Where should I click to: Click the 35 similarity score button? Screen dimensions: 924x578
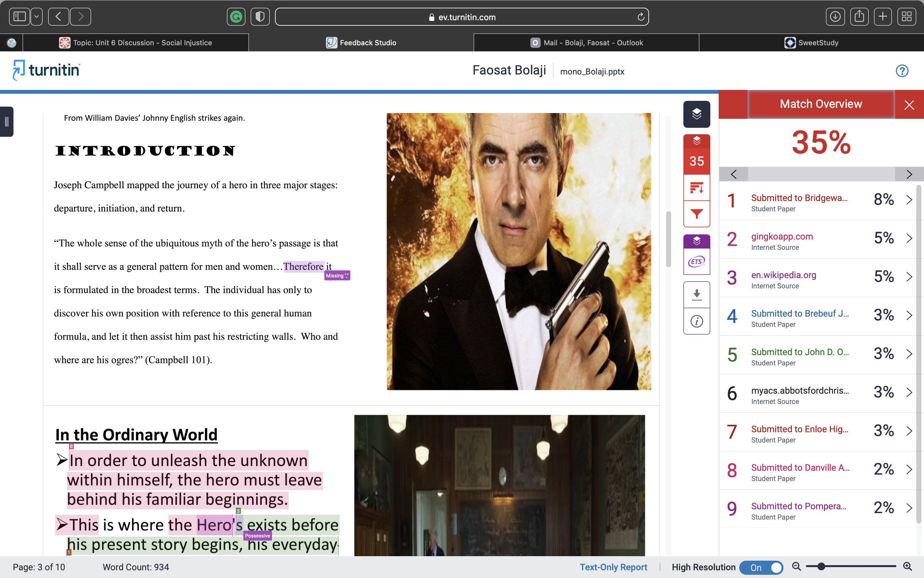click(x=697, y=161)
